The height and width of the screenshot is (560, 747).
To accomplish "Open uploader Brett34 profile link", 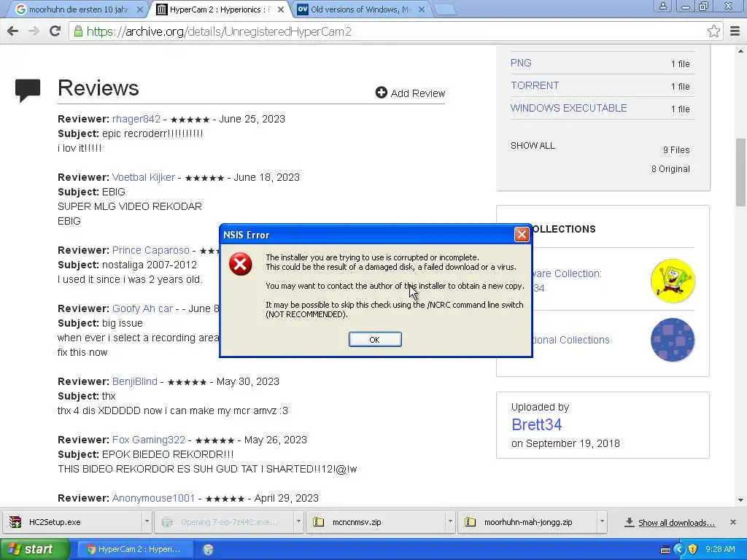I will pyautogui.click(x=536, y=424).
